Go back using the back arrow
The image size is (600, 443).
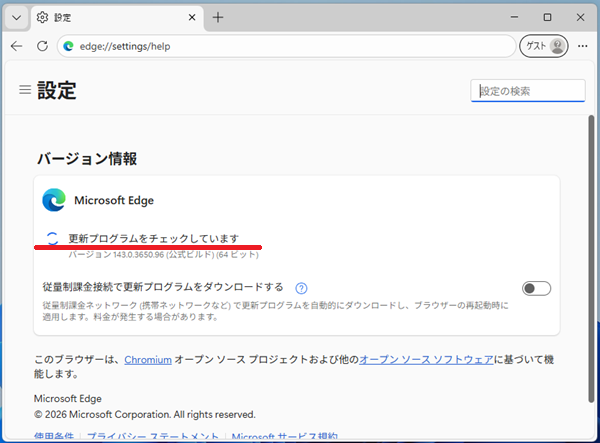click(16, 46)
